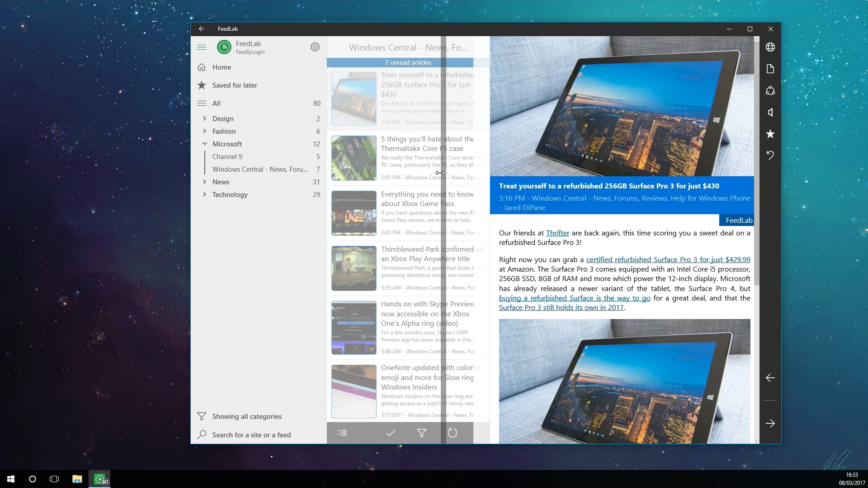
Task: Click the undo arrow icon in right sidebar
Action: [770, 155]
